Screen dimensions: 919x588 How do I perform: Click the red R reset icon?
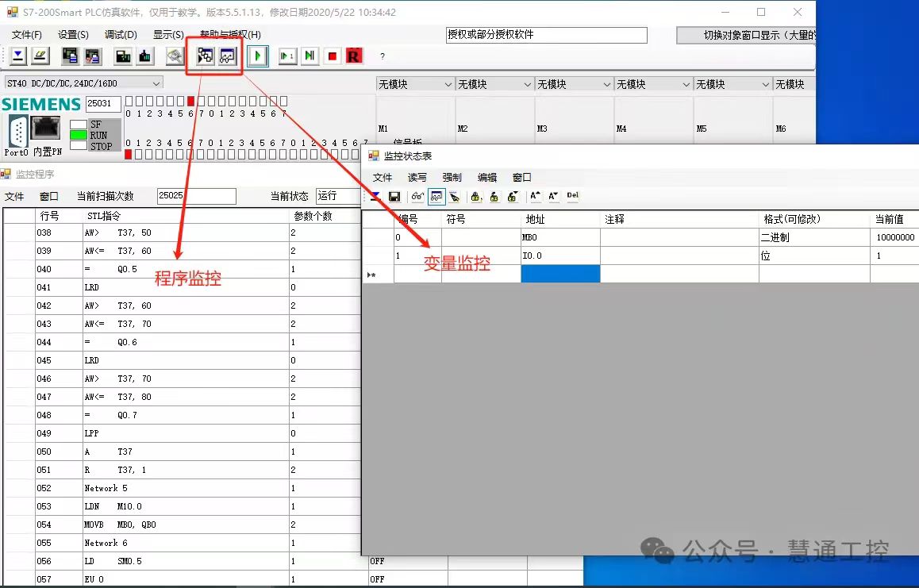coord(353,56)
